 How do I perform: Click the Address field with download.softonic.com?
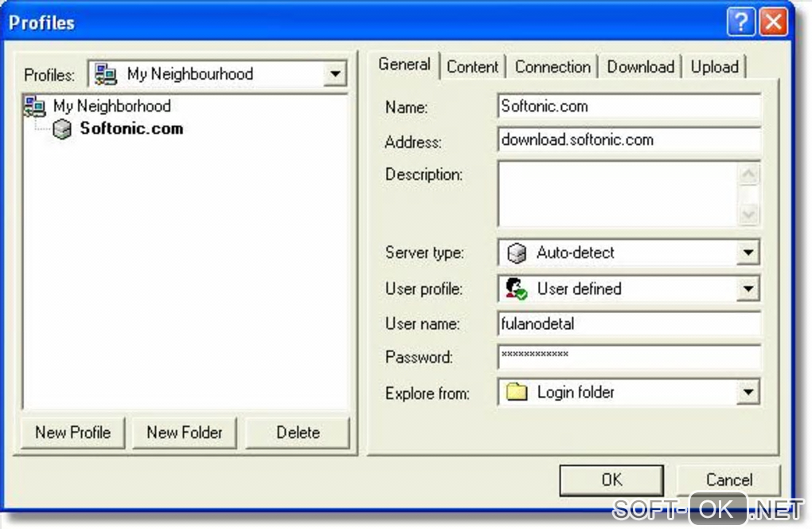pos(629,140)
